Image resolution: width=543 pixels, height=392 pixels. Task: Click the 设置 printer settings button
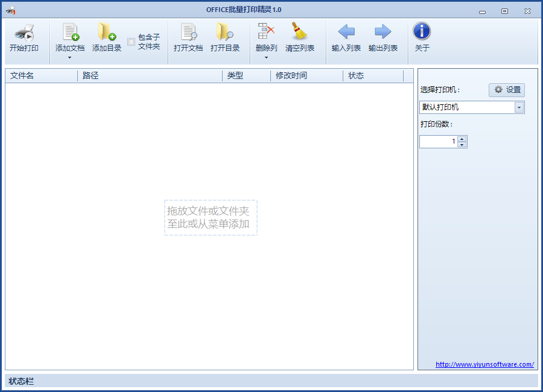(x=506, y=90)
